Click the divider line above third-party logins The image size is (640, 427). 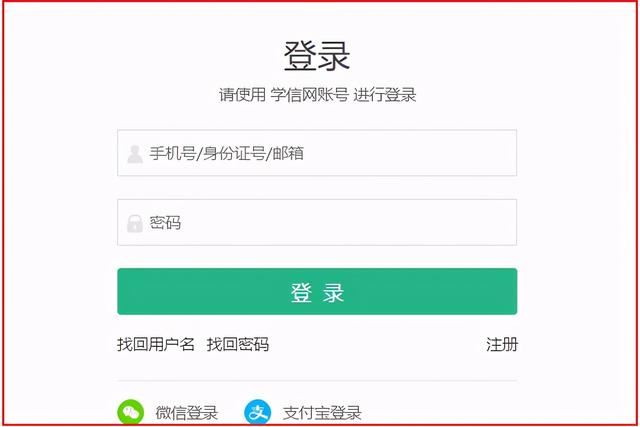tap(317, 380)
